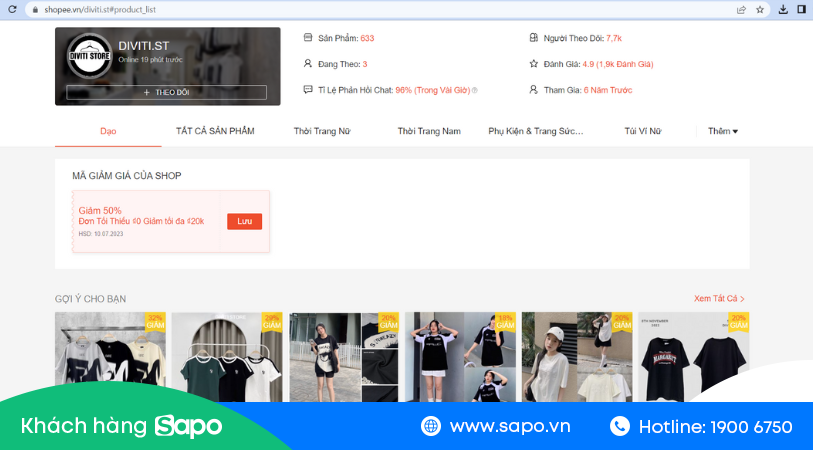Save the 50% voucher with Lưu button
This screenshot has width=813, height=450.
coord(244,221)
